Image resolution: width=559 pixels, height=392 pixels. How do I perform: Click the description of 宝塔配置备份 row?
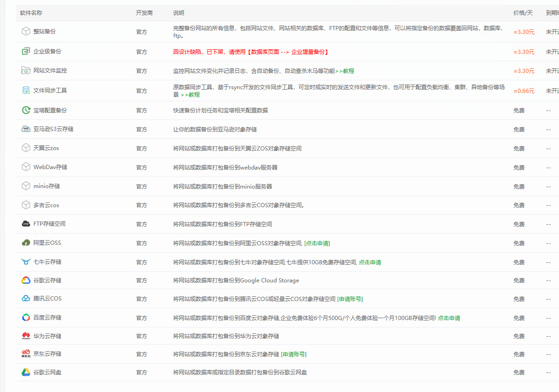click(x=221, y=111)
